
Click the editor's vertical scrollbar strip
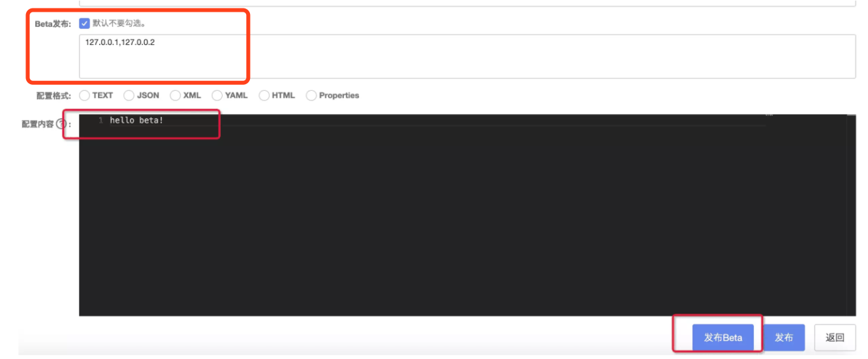pyautogui.click(x=851, y=215)
